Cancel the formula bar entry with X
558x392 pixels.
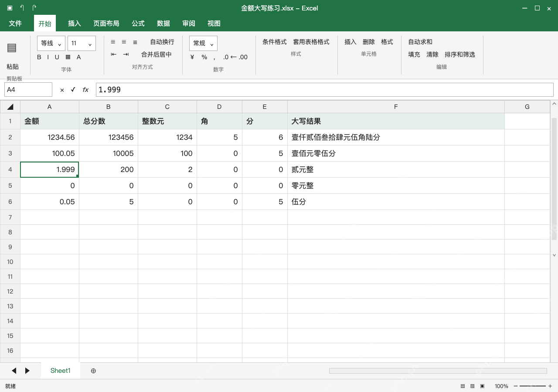tap(62, 90)
